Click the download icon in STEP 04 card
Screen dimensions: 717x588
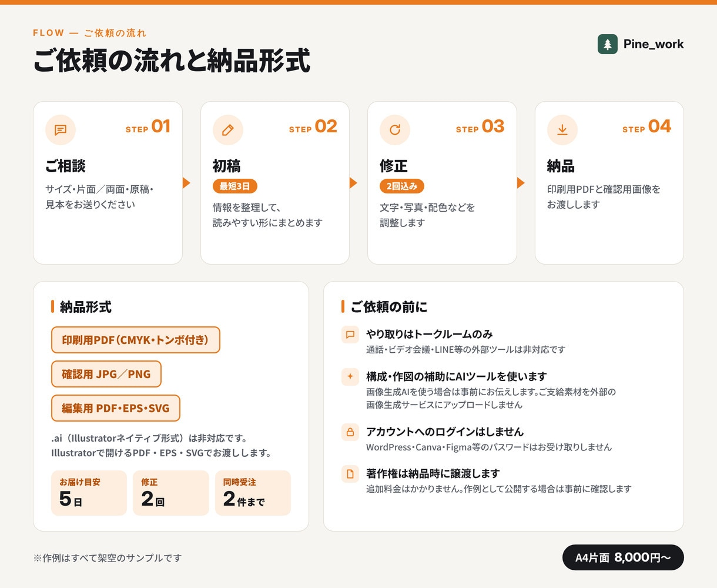point(562,130)
